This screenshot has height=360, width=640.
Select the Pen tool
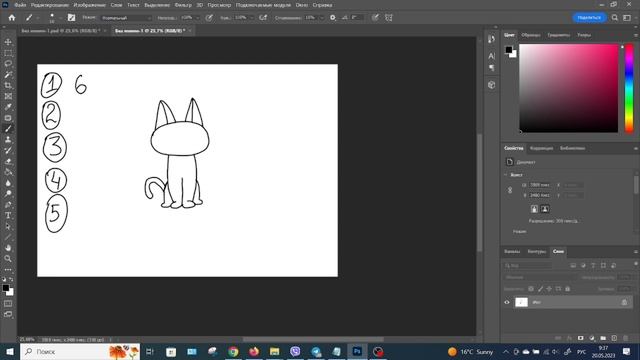point(8,204)
